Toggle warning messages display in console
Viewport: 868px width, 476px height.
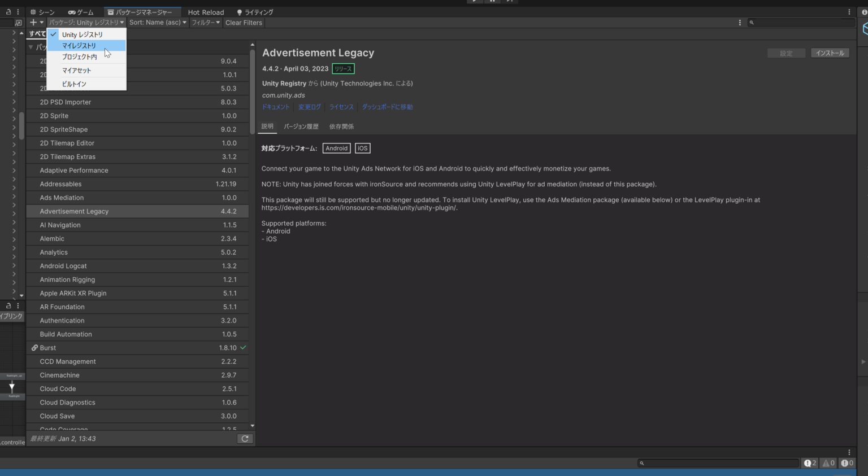[x=828, y=463]
